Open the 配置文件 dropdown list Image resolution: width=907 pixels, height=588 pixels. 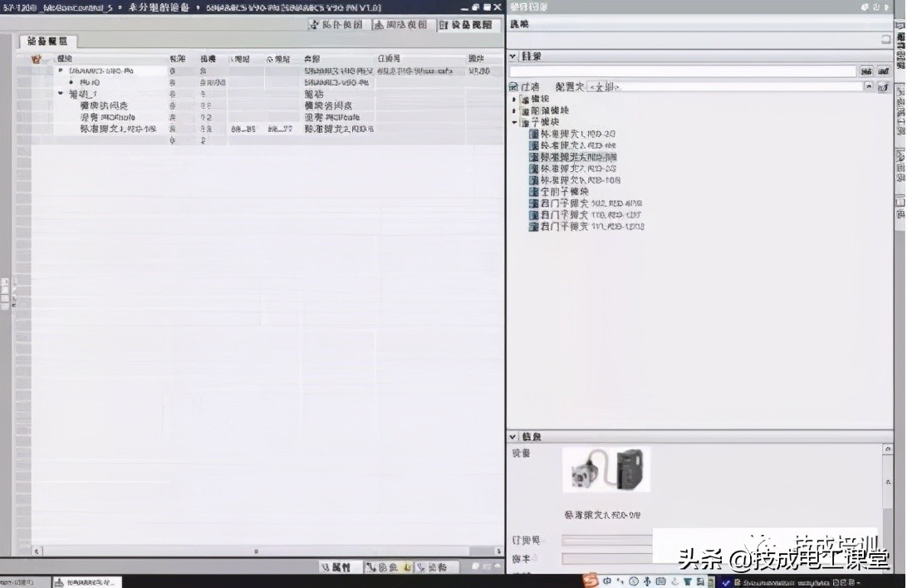point(866,86)
